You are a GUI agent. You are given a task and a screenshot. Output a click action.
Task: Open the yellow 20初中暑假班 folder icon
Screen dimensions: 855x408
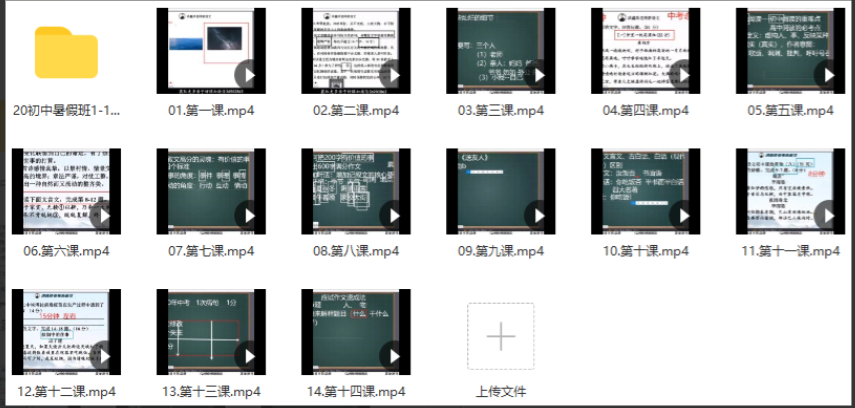click(66, 52)
